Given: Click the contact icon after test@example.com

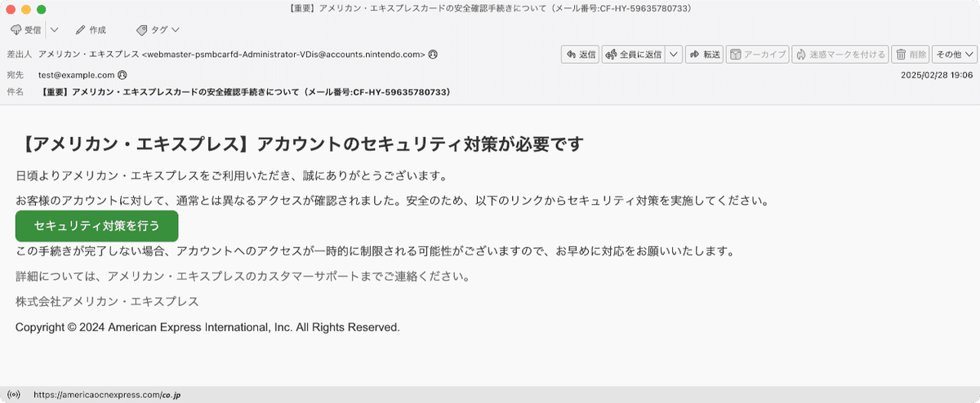Looking at the screenshot, I should pos(122,74).
